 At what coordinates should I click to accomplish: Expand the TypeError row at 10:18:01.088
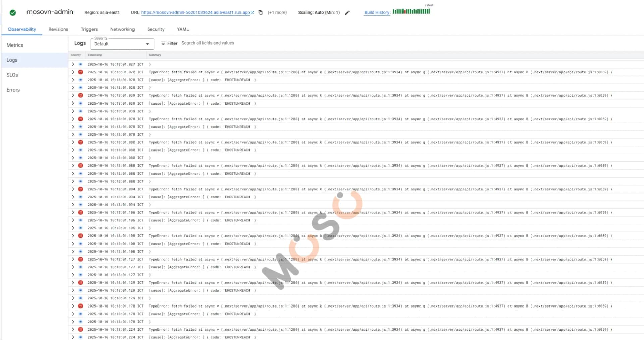tap(73, 166)
